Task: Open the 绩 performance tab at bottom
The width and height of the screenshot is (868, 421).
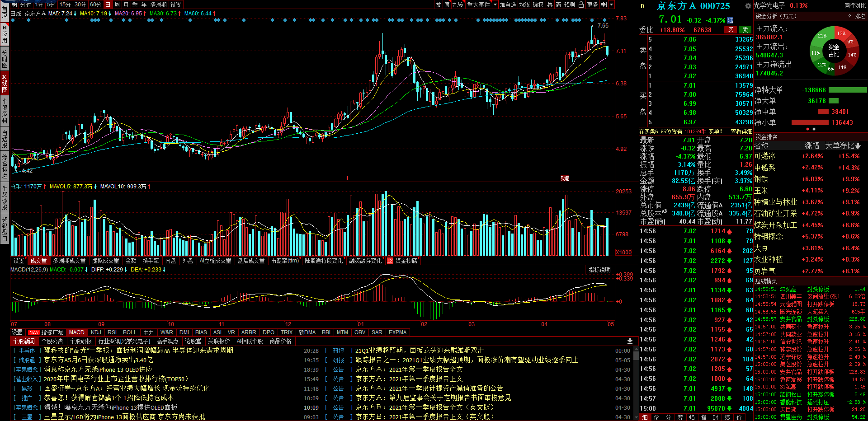Action: click(727, 417)
